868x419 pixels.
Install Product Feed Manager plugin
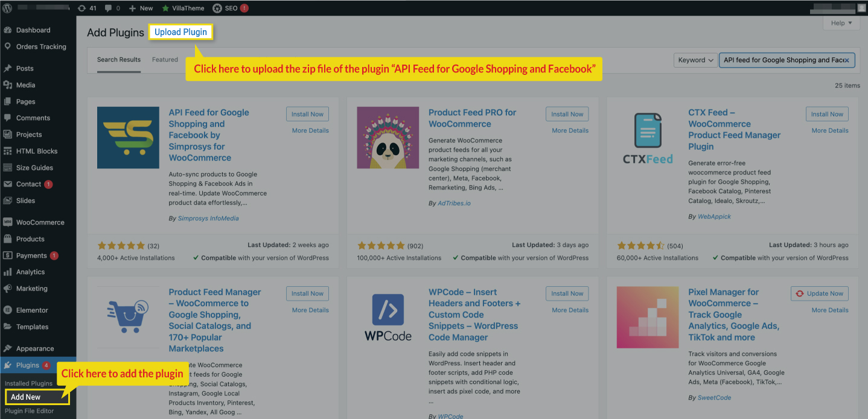[307, 293]
